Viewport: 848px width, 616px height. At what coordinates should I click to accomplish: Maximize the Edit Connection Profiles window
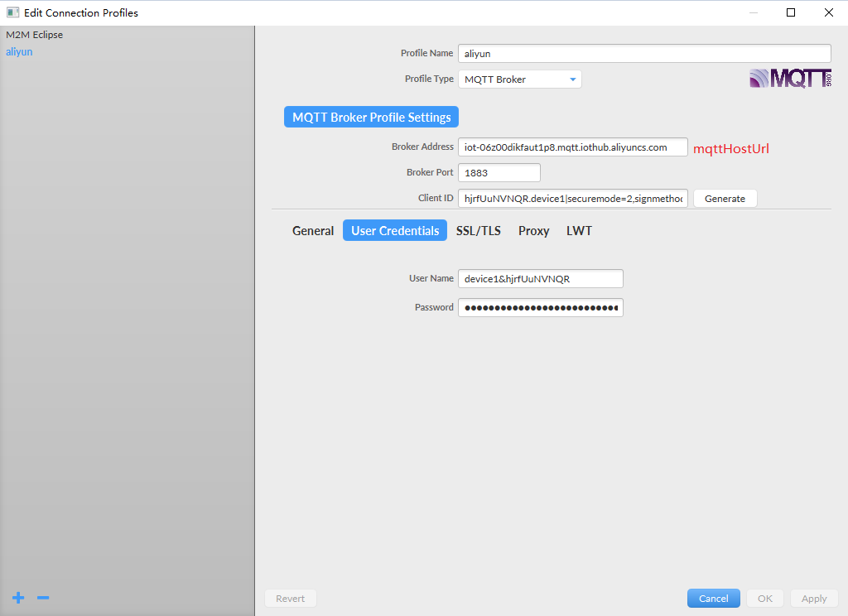(x=791, y=12)
